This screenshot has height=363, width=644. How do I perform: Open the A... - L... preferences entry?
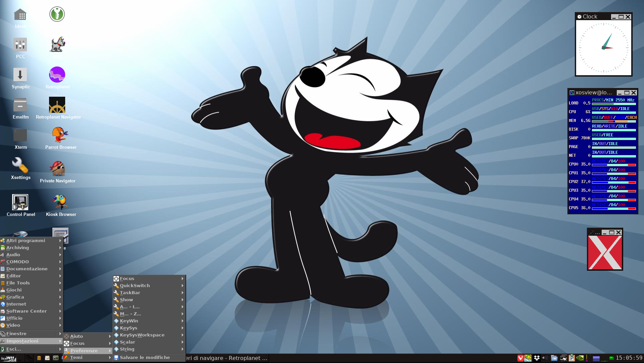(x=149, y=307)
